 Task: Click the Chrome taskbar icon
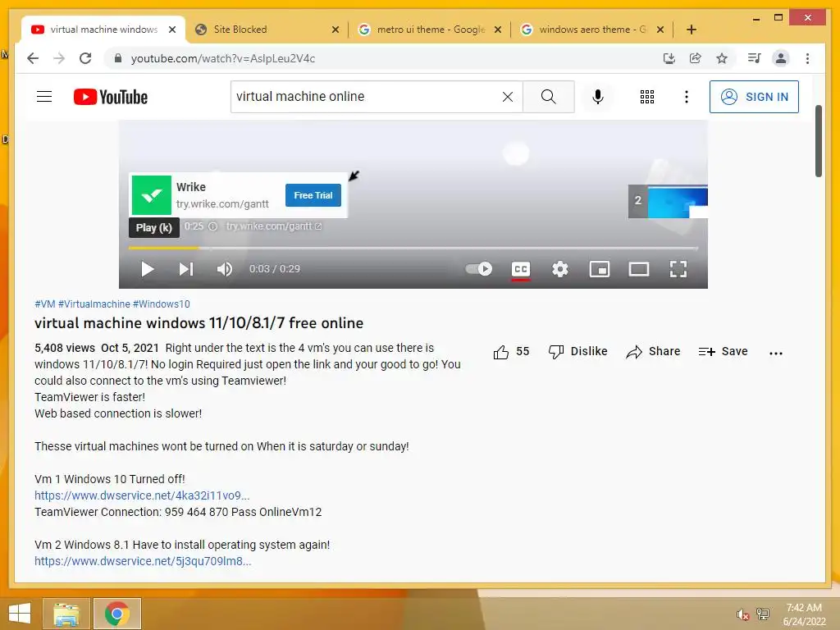[116, 614]
